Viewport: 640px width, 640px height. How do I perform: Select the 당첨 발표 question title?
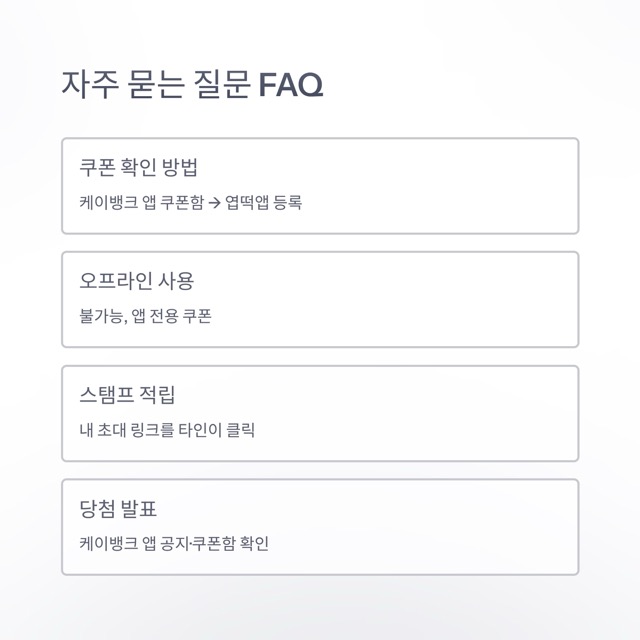(114, 509)
